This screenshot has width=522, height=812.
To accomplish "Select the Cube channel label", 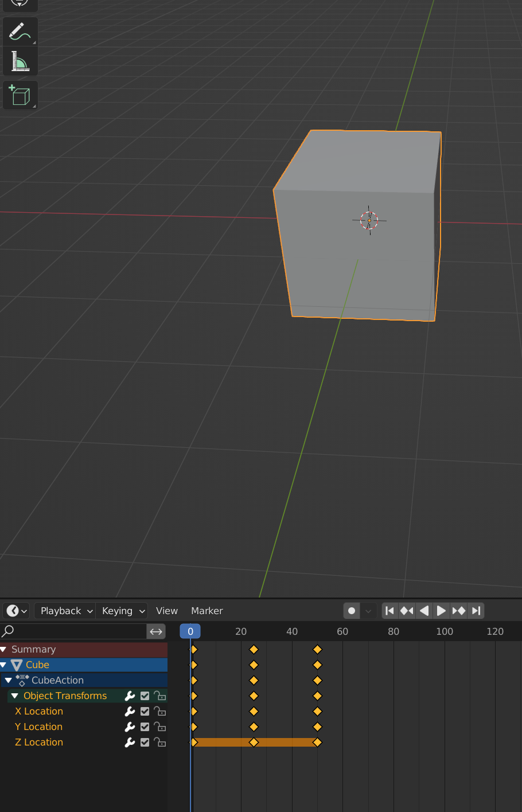I will (37, 665).
